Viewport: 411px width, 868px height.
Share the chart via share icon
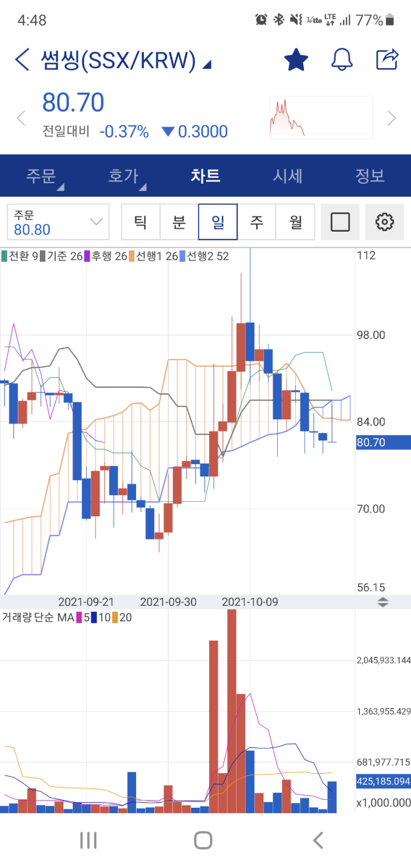pyautogui.click(x=387, y=59)
